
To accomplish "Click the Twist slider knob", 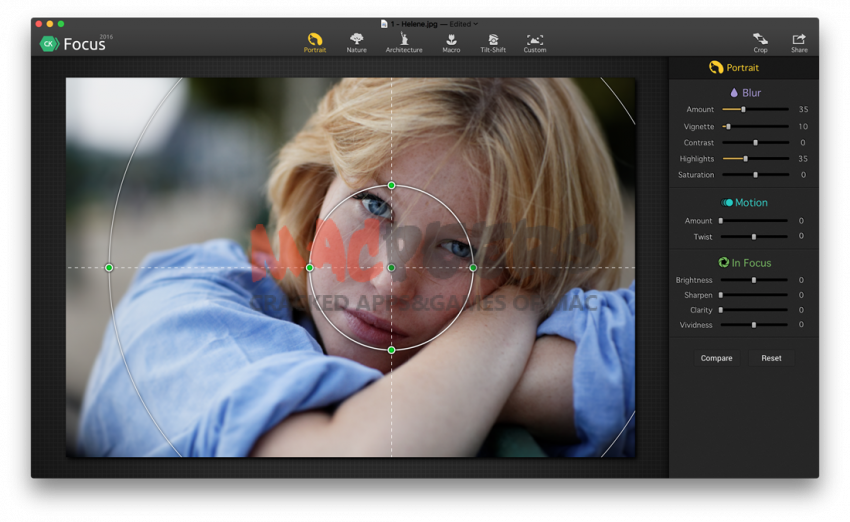I will click(754, 237).
